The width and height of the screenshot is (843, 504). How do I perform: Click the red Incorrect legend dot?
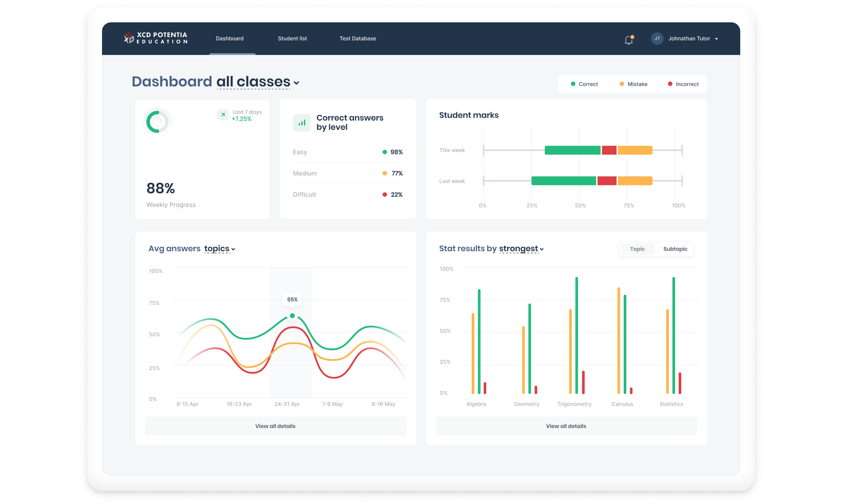click(670, 84)
